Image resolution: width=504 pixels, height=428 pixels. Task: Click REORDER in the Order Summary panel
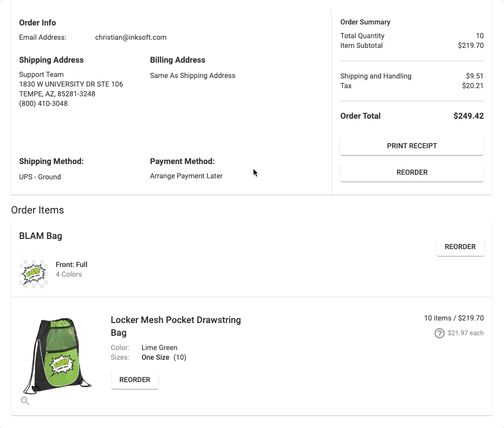[x=411, y=172]
